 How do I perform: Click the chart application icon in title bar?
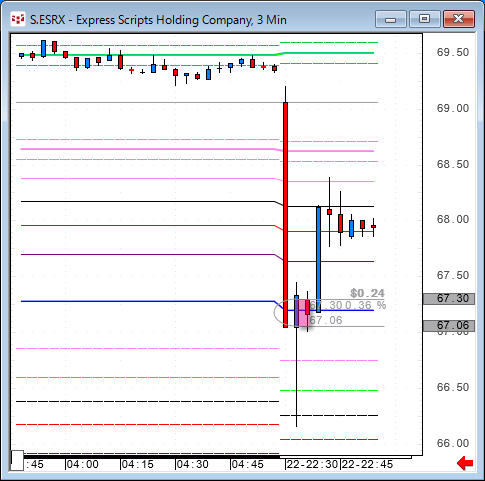[x=18, y=20]
